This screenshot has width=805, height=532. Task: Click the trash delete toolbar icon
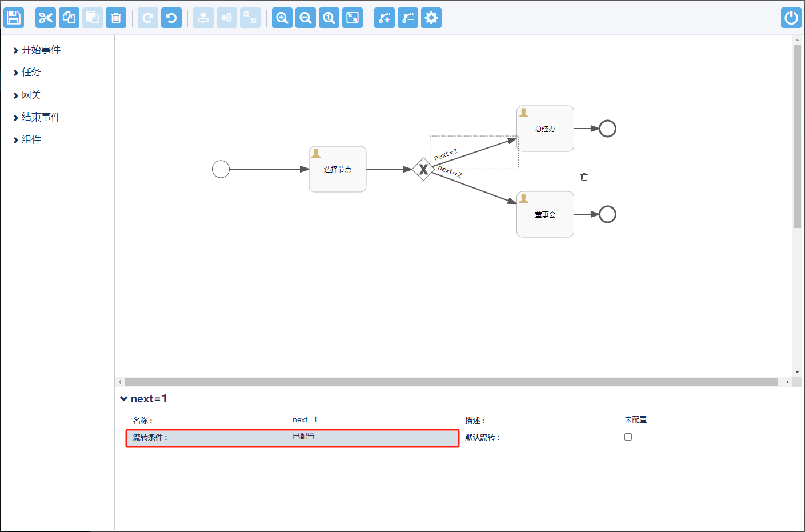tap(116, 18)
